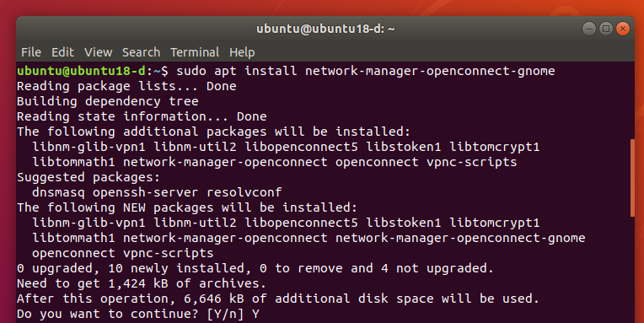The height and width of the screenshot is (323, 644).
Task: Open the Terminal menu
Action: (x=195, y=52)
